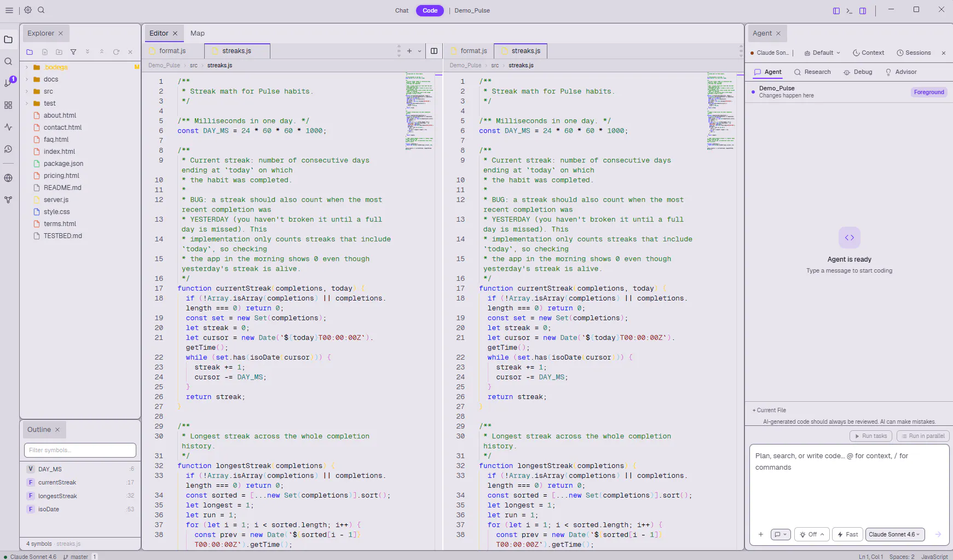Click the Run in parallel button
Image resolution: width=953 pixels, height=560 pixels.
coord(923,436)
